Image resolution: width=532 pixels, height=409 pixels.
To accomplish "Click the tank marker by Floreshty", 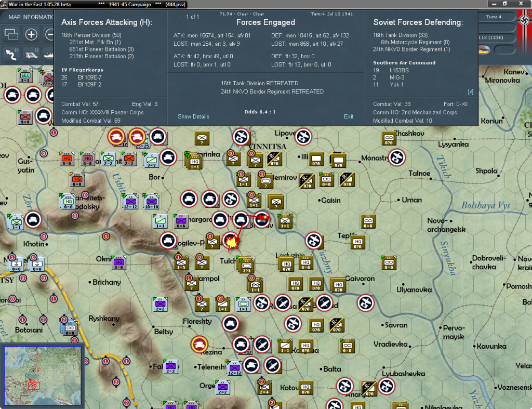I will click(x=230, y=323).
